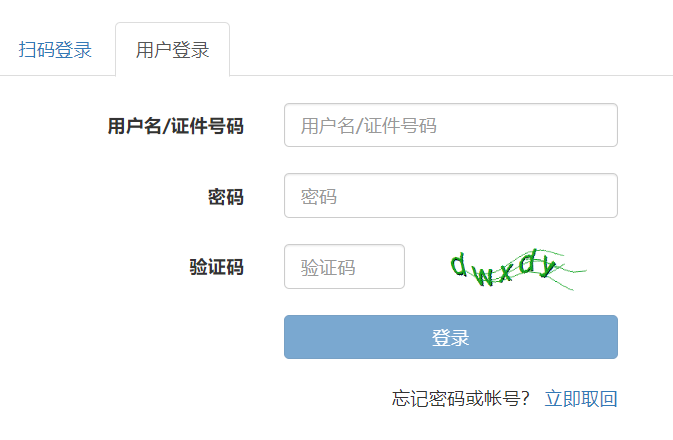Open QR code login via 扫码登录

(55, 50)
